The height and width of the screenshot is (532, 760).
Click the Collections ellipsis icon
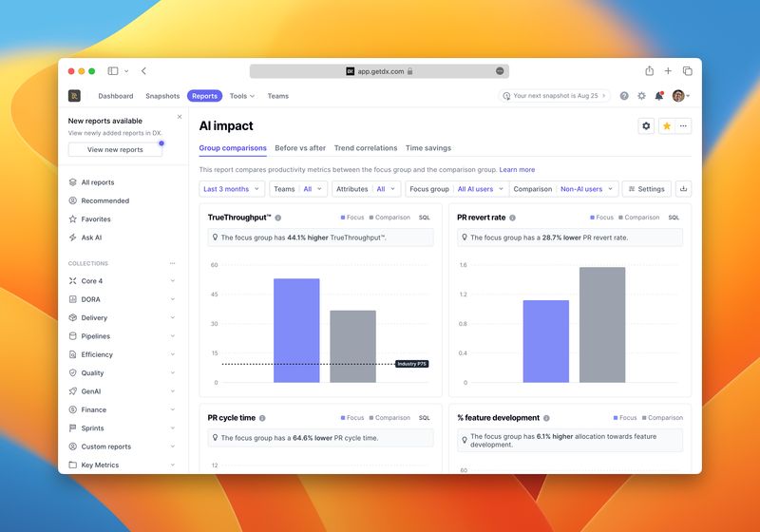[x=172, y=263]
